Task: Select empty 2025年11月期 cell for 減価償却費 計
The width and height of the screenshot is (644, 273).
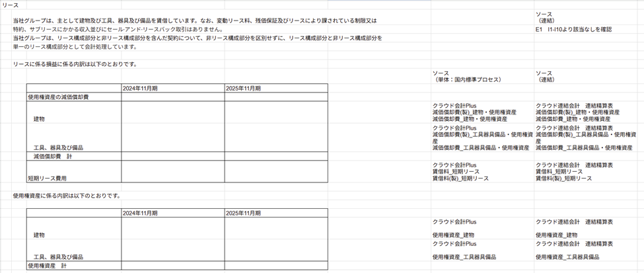Action: [275, 157]
